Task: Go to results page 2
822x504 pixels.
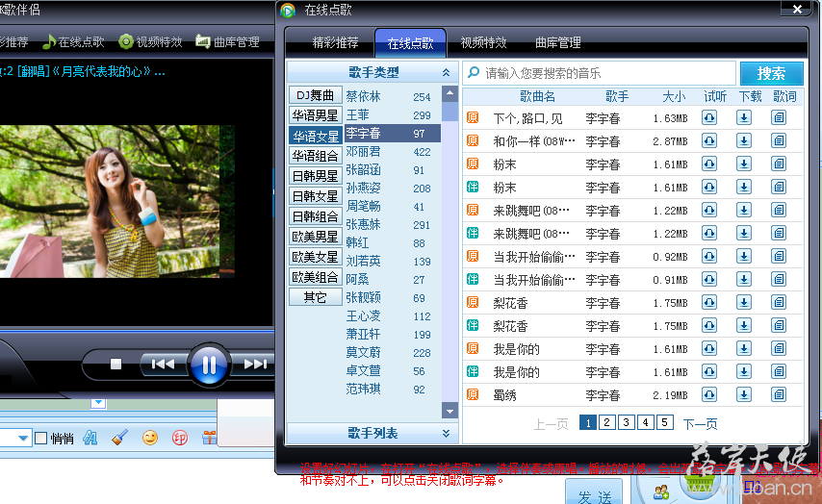Action: pyautogui.click(x=607, y=422)
